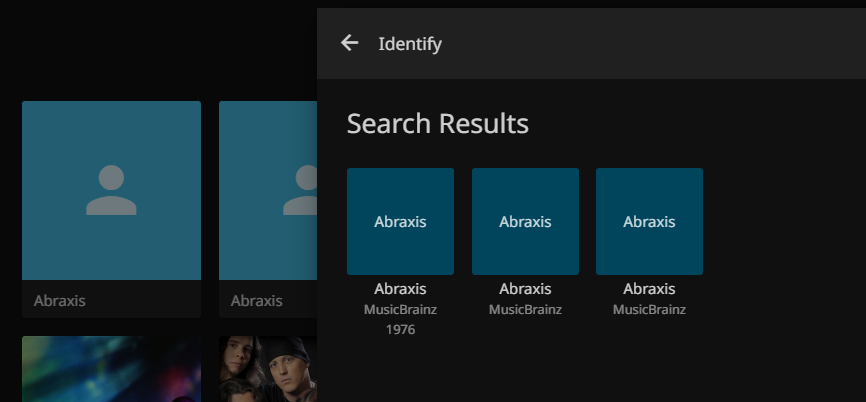Choose the middle Abraxis search result image
Viewport: 866px width, 402px height.
pyautogui.click(x=525, y=221)
